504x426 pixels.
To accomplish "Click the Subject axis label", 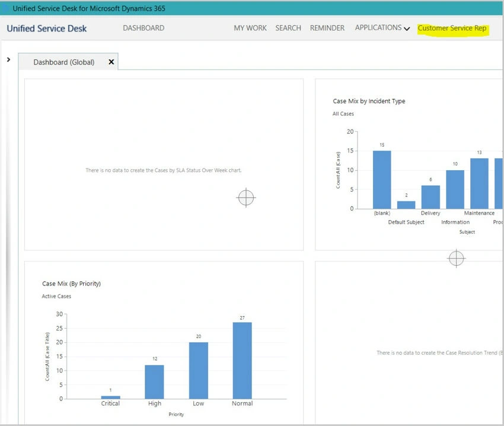I will [x=467, y=232].
